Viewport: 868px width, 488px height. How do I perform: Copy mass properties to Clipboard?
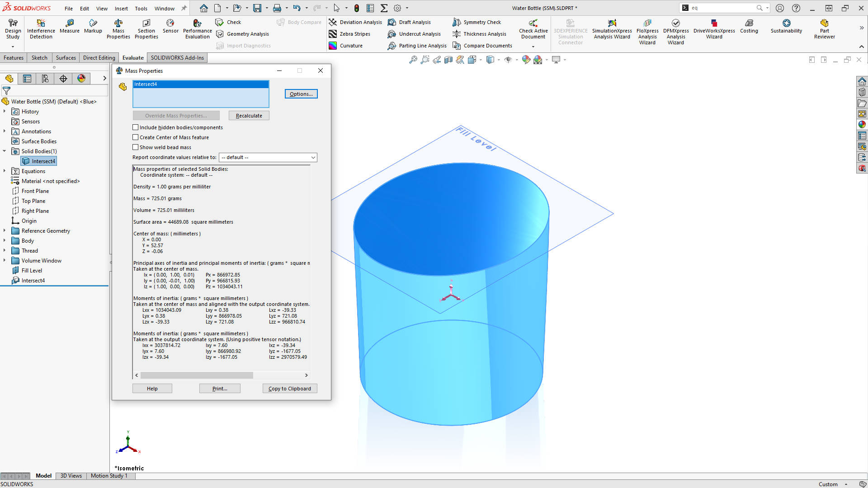click(x=289, y=388)
